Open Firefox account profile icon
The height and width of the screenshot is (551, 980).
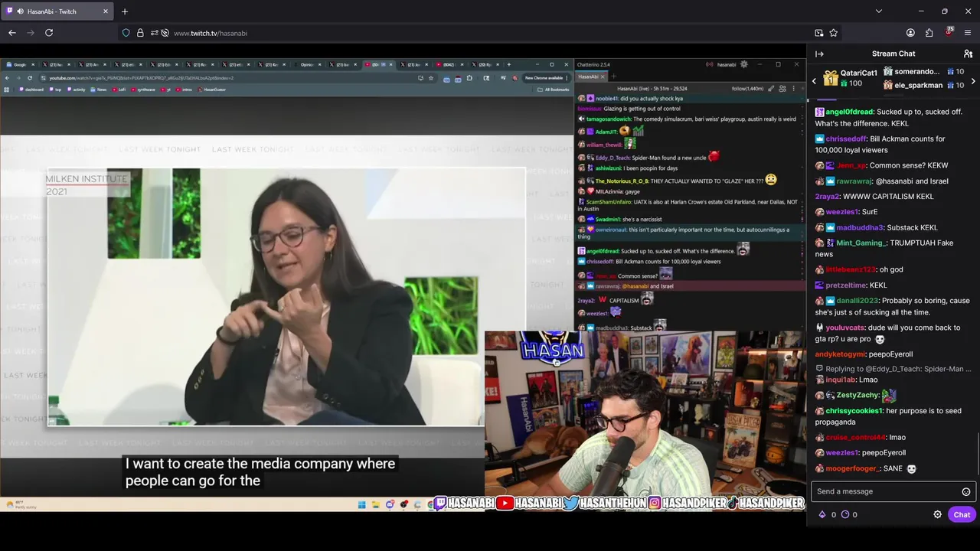coord(910,33)
